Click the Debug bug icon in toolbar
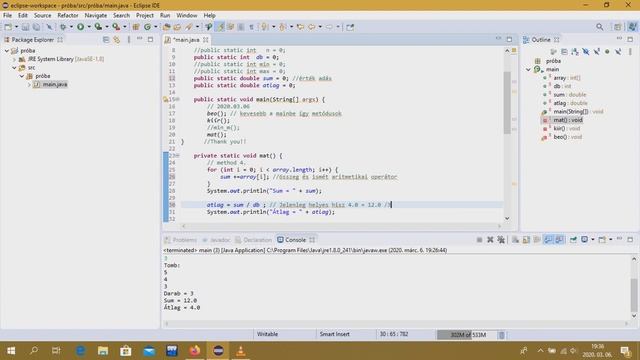 63,27
